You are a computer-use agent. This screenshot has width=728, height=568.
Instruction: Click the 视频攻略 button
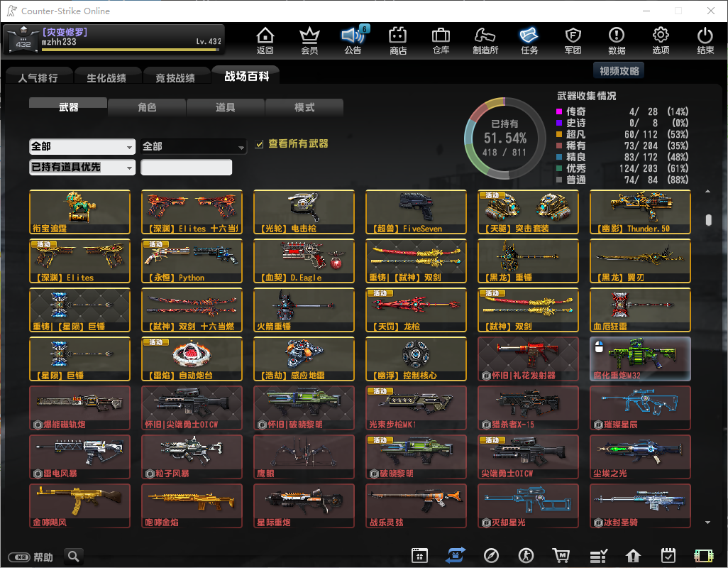tap(619, 71)
